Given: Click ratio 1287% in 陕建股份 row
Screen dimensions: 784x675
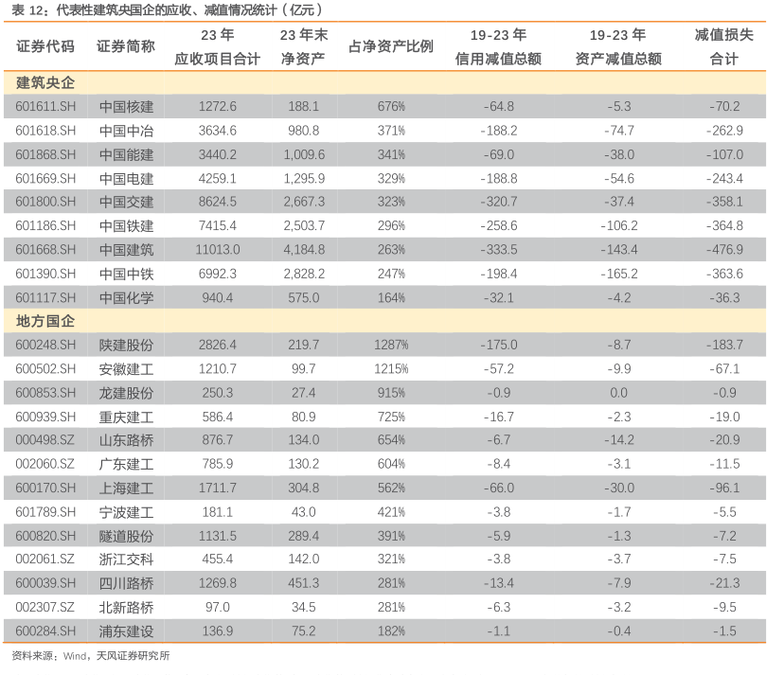Looking at the screenshot, I should [x=391, y=345].
